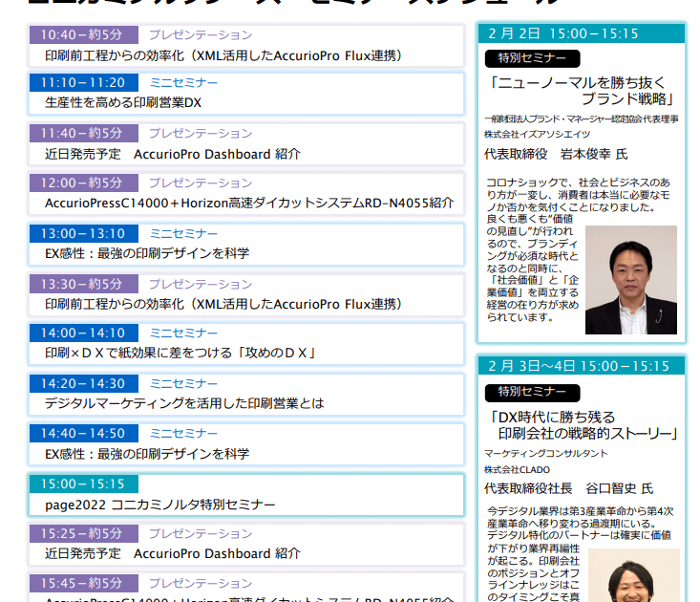
Task: Click the 13:30 印刷前工程からの効率化 title
Action: click(223, 305)
